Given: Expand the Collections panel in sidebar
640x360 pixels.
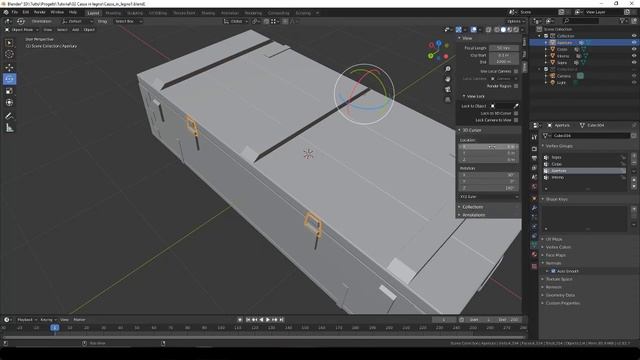Looking at the screenshot, I should (472, 207).
